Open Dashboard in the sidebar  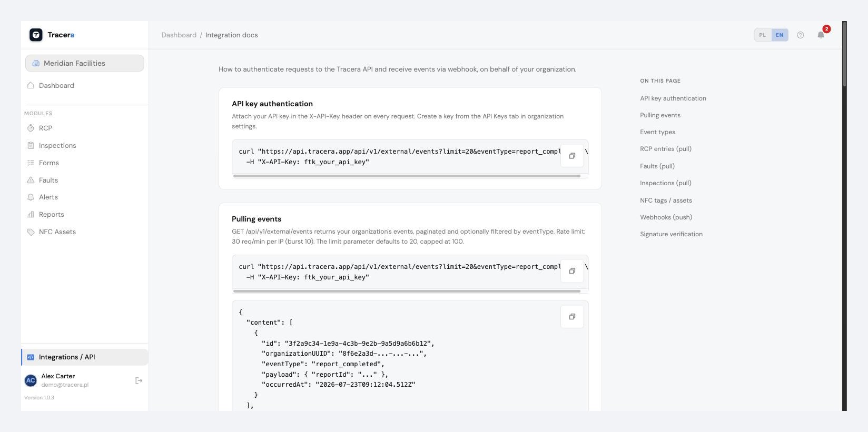[85, 85]
